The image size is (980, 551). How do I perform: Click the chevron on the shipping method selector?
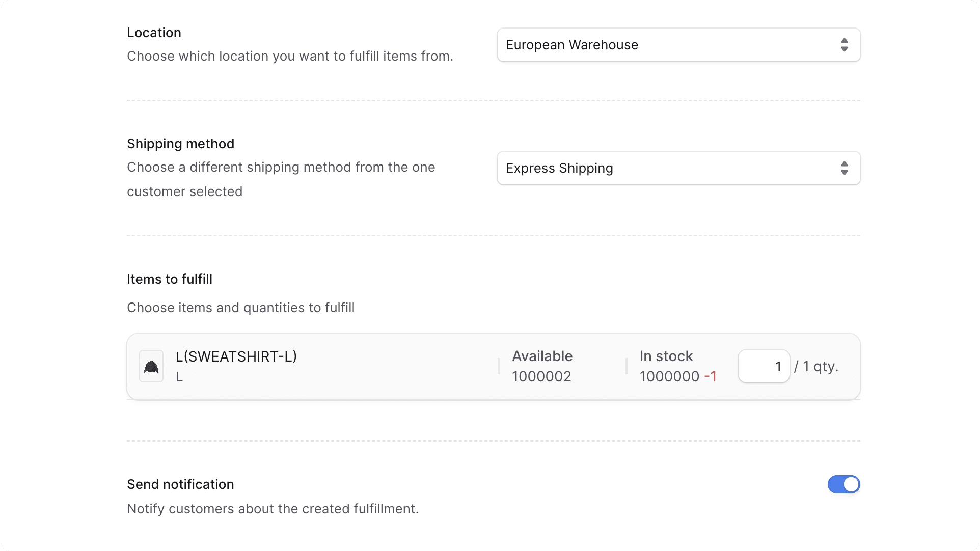point(844,168)
